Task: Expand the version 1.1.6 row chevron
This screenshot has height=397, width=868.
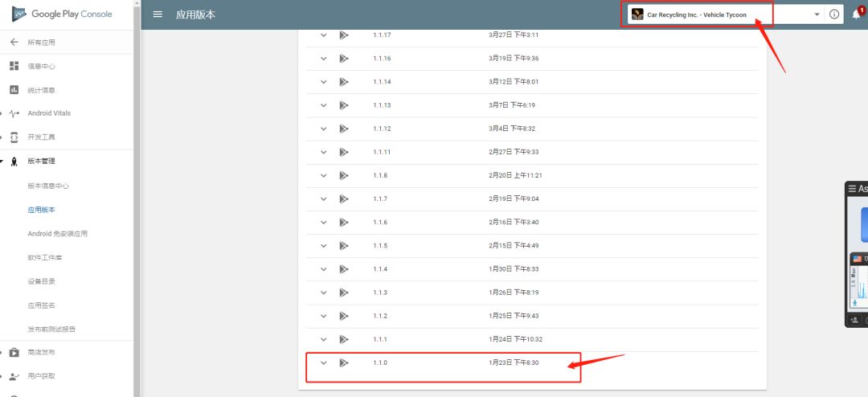Action: (324, 222)
